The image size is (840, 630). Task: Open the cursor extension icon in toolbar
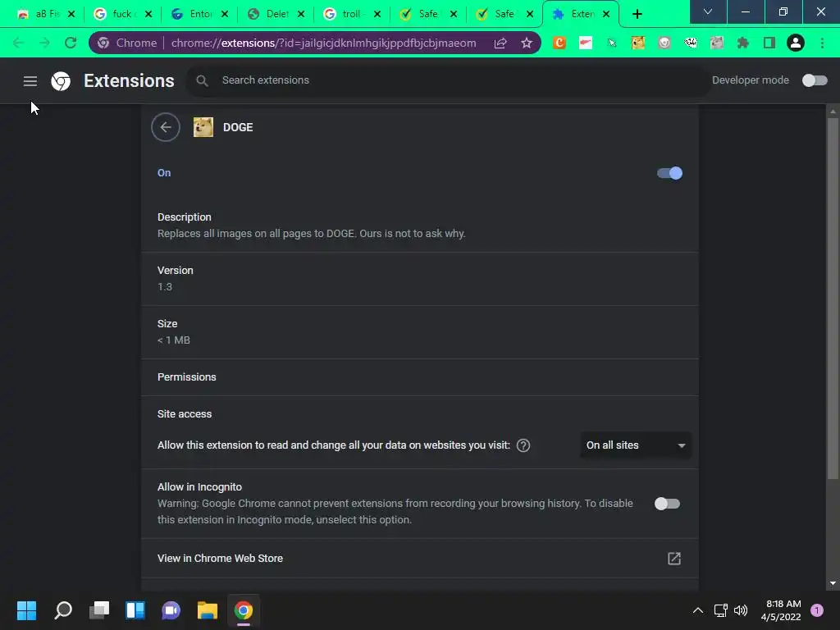point(612,43)
